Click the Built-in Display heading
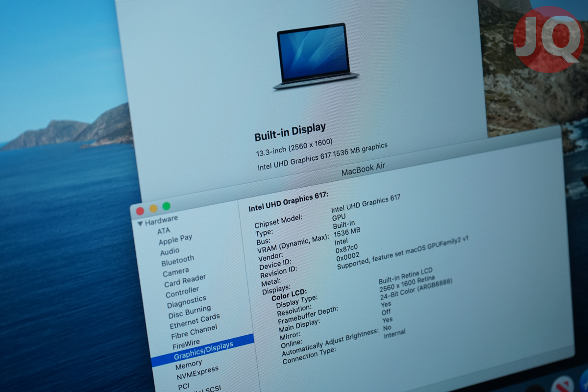 point(290,132)
